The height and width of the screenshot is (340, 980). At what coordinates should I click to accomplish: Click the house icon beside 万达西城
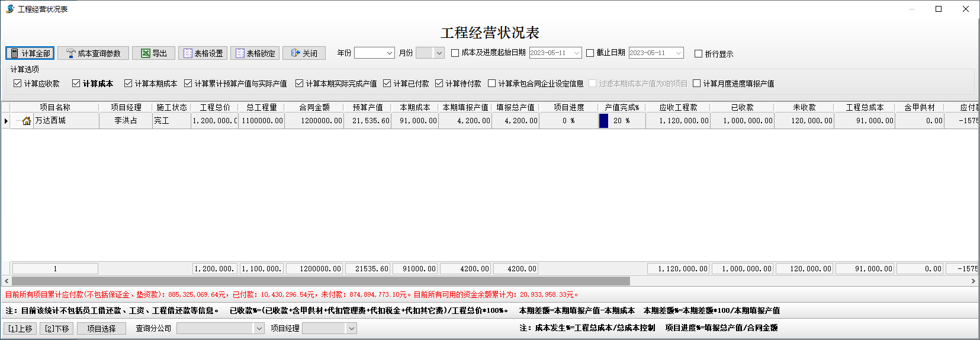pyautogui.click(x=27, y=121)
